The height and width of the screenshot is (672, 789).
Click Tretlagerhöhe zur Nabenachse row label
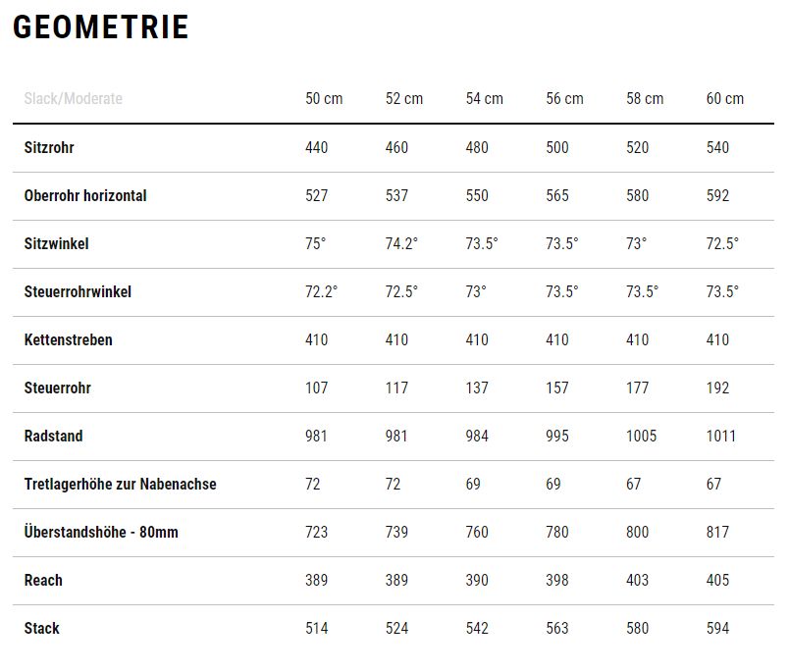click(x=121, y=484)
